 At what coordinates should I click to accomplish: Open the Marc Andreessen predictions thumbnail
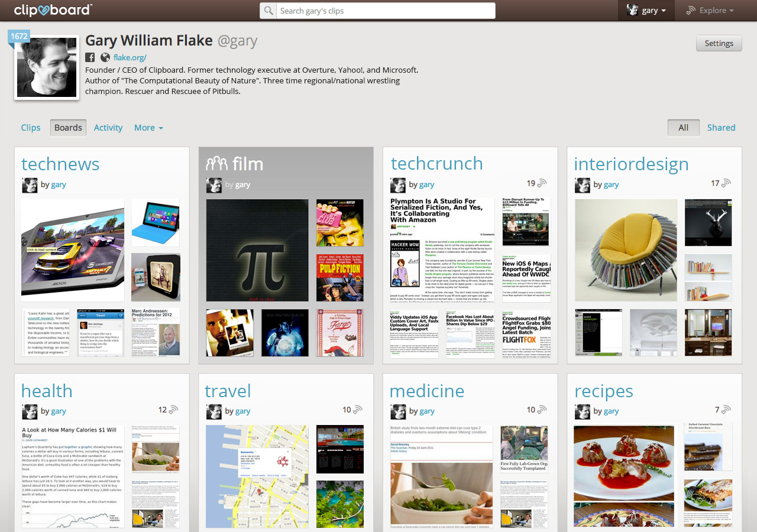coord(156,333)
